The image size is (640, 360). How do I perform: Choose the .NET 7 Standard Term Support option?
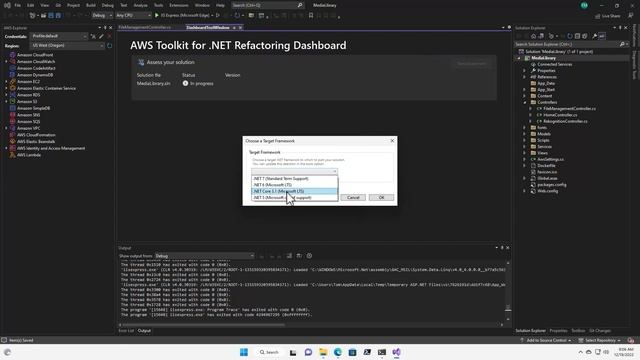tap(295, 178)
